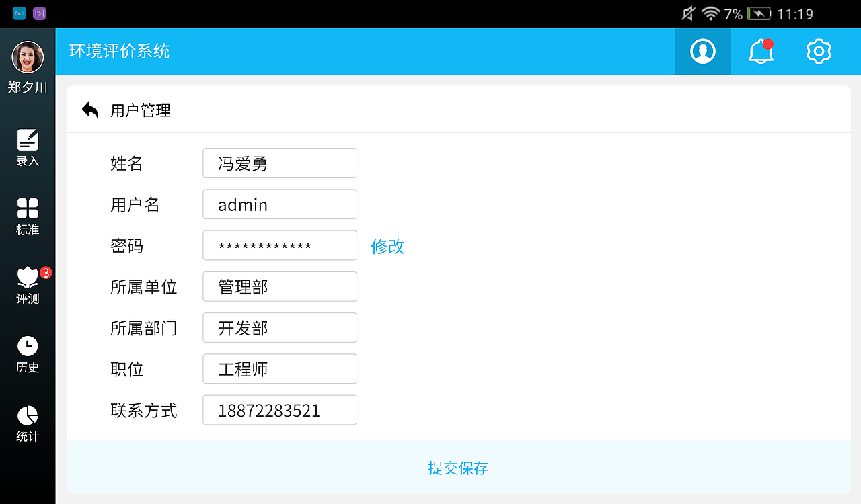Click the 环境评价系统 title text
Image resolution: width=861 pixels, height=504 pixels.
point(120,51)
